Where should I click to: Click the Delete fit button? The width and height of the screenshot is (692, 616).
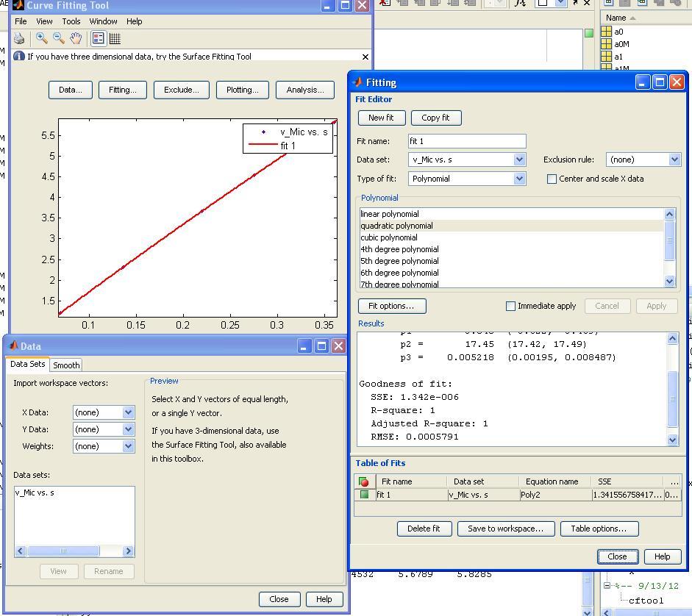coord(424,529)
